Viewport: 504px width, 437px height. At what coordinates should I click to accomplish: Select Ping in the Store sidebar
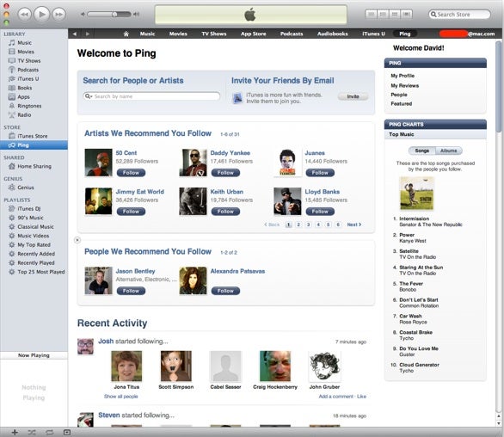pyautogui.click(x=34, y=145)
